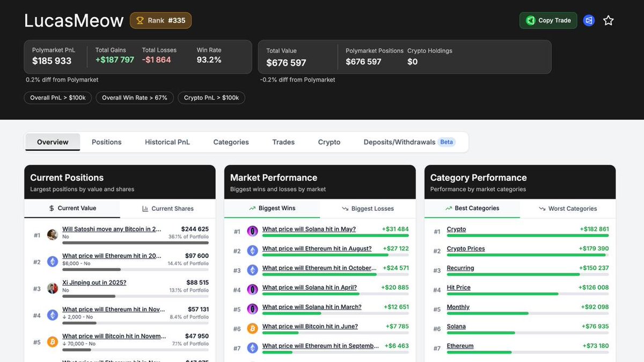644x362 pixels.
Task: Open the Monthly category link
Action: pos(458,307)
